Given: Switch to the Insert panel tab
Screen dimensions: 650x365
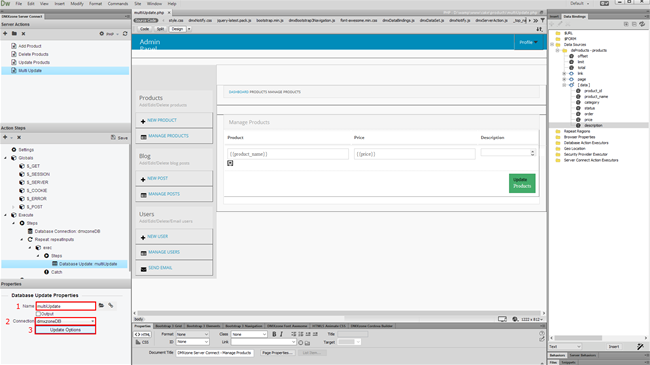Looking at the screenshot, I should [x=554, y=17].
